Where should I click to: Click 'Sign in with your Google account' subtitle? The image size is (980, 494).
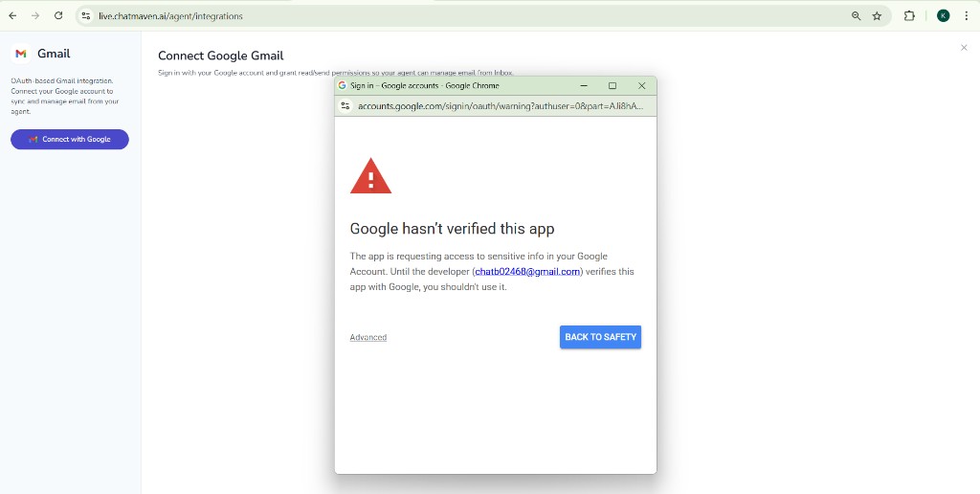click(336, 73)
